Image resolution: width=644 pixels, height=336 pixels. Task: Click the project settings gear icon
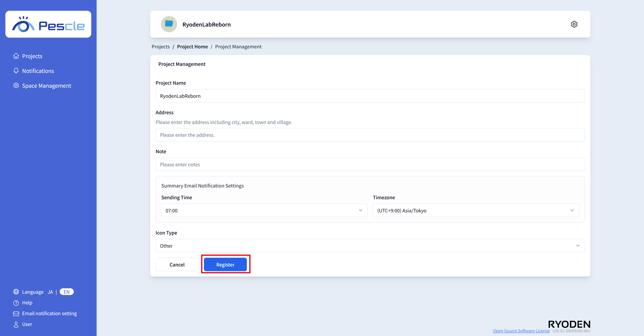(574, 24)
